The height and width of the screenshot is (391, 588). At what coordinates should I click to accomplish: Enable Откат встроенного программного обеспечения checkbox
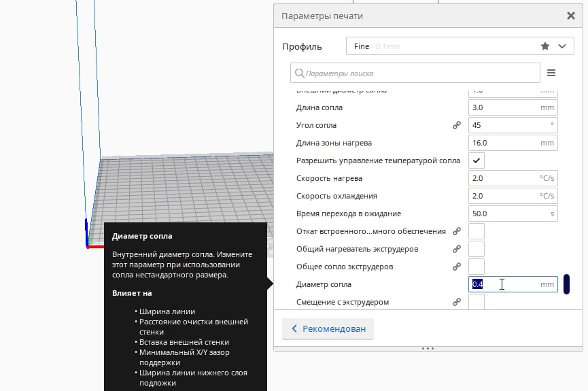[477, 231]
